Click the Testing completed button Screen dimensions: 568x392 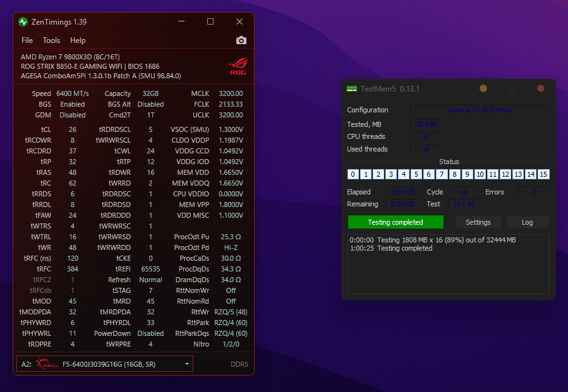coord(396,222)
